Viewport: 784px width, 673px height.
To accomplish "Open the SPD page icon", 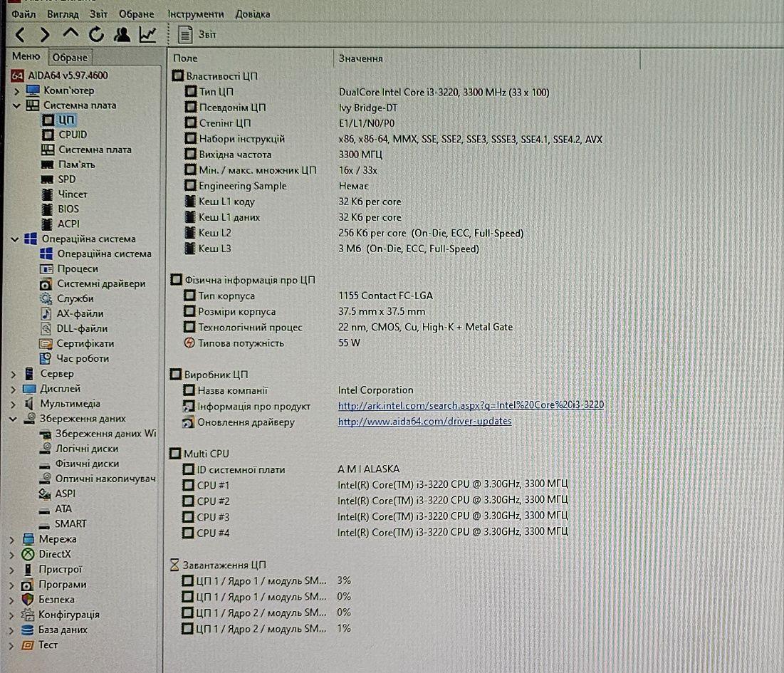I will click(x=48, y=179).
